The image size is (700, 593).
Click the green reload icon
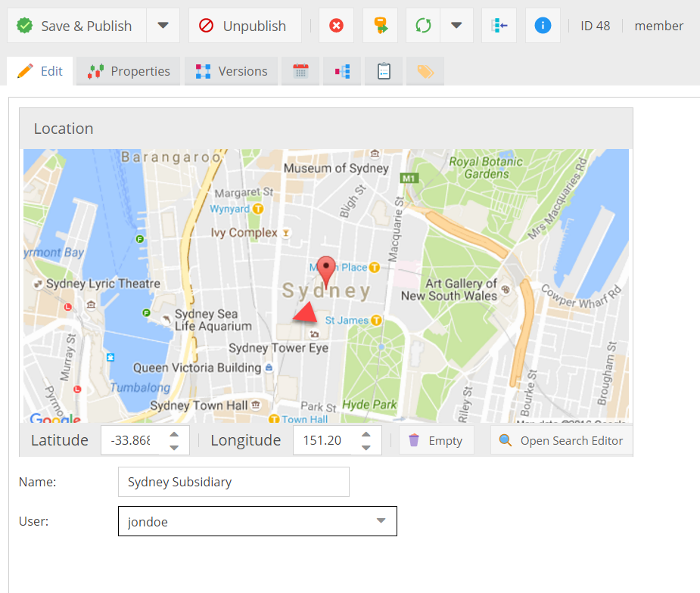pos(423,26)
